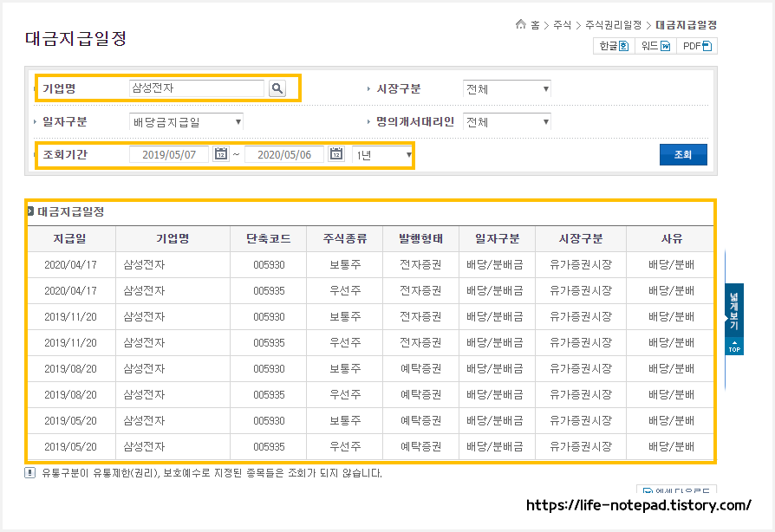
Task: Click the start date field 2019/05/07
Action: pyautogui.click(x=169, y=154)
